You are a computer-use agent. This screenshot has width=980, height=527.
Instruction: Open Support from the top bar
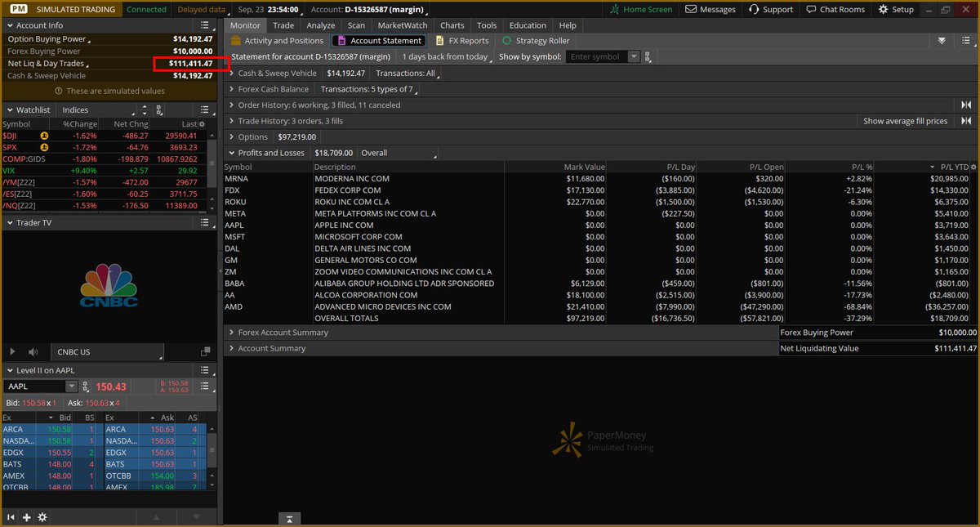tap(769, 10)
